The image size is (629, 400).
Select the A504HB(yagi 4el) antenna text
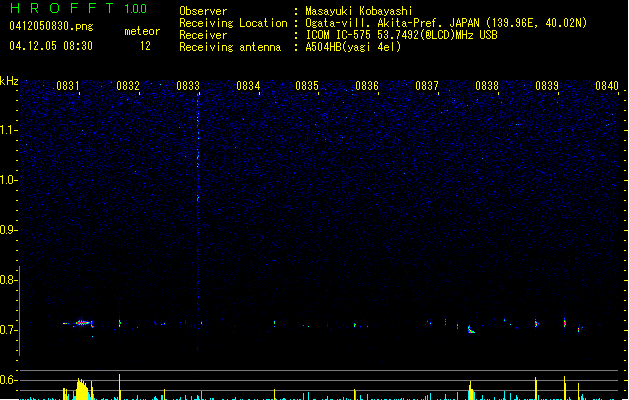(x=353, y=47)
